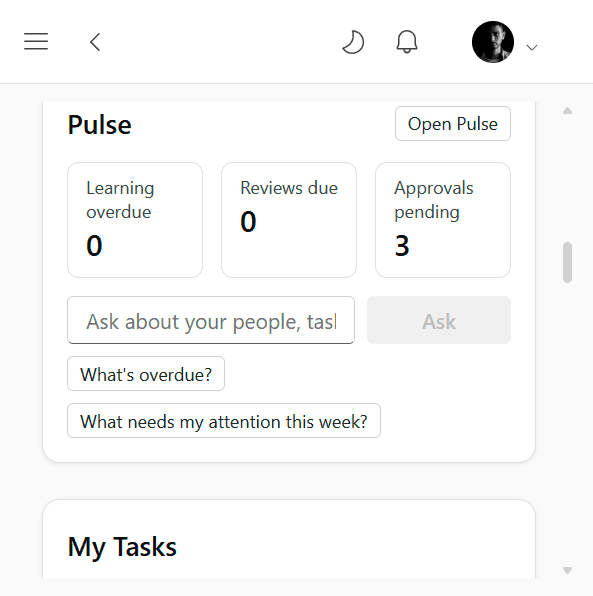Open the user profile avatar
The image size is (593, 596).
(493, 42)
